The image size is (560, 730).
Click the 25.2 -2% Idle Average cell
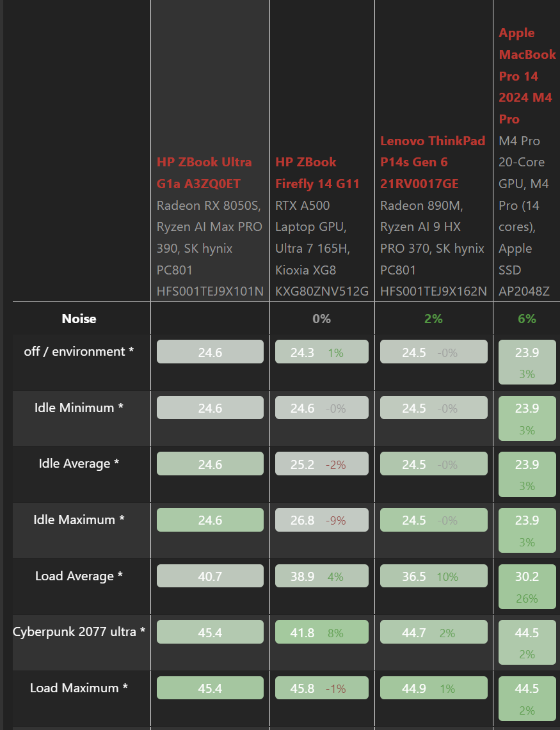point(322,464)
